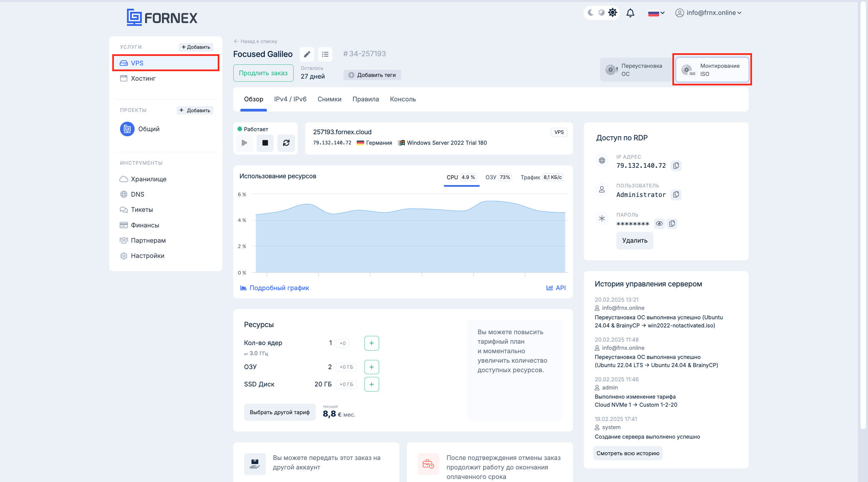Show CPU usage graph
This screenshot has height=482, width=868.
tap(461, 177)
